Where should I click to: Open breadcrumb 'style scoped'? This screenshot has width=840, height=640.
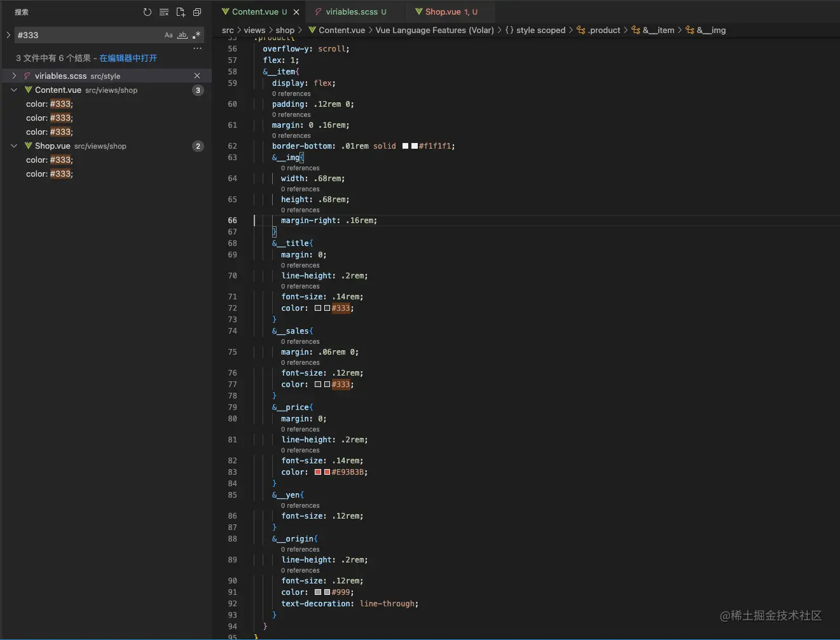pyautogui.click(x=540, y=30)
